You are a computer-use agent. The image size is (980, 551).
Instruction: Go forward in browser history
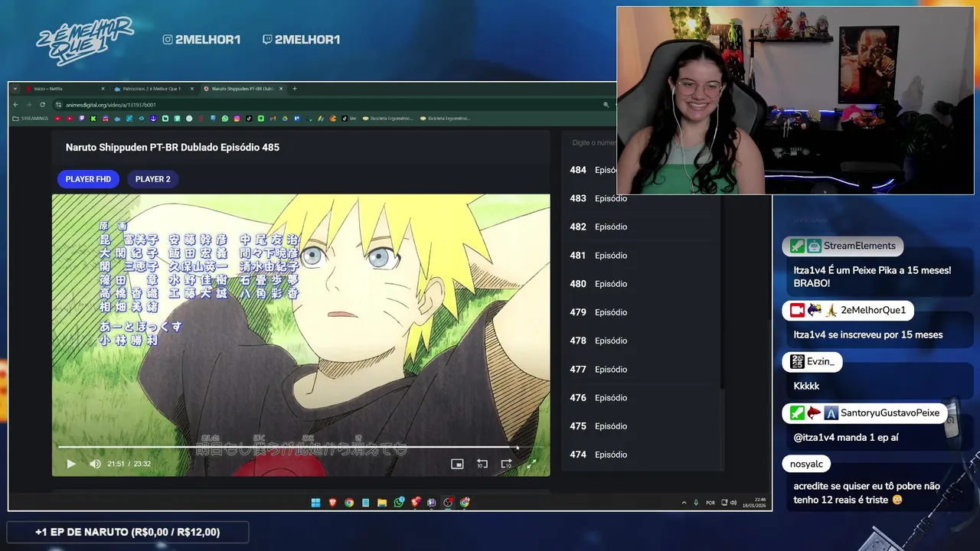pos(29,105)
